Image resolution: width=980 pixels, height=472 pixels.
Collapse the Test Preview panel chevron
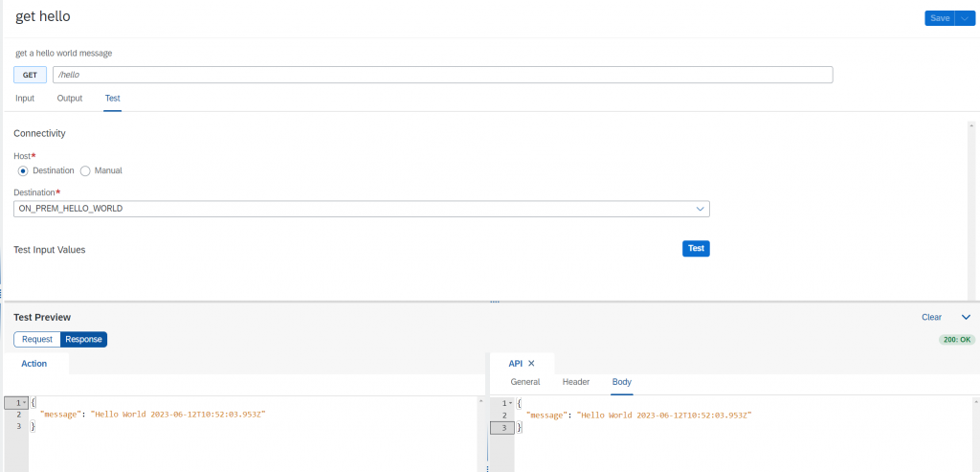[967, 318]
